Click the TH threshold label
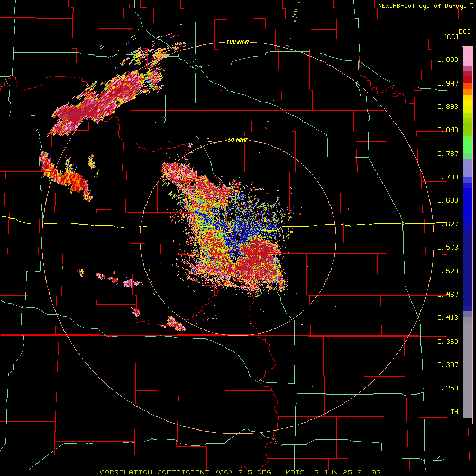 click(454, 412)
